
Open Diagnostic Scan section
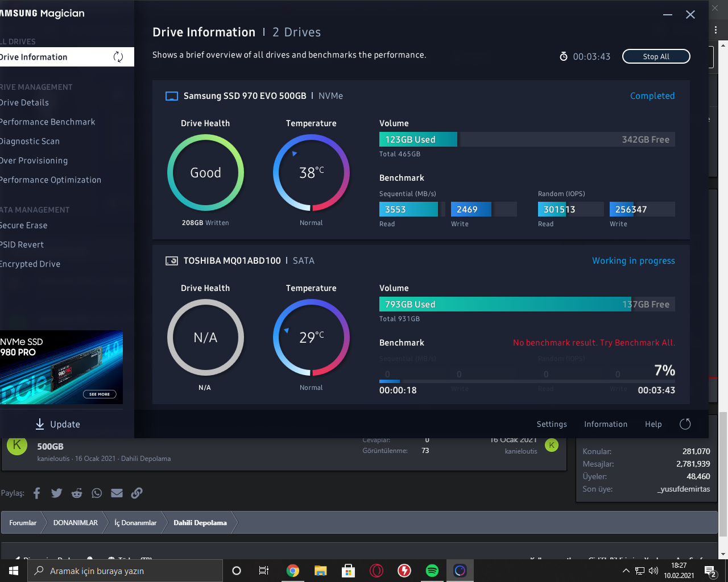pyautogui.click(x=30, y=141)
